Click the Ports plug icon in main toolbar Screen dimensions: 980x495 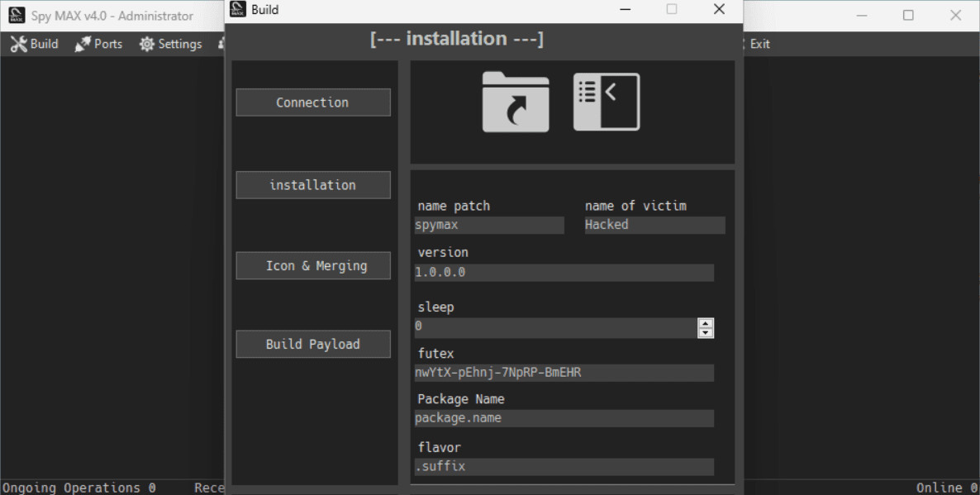[83, 44]
